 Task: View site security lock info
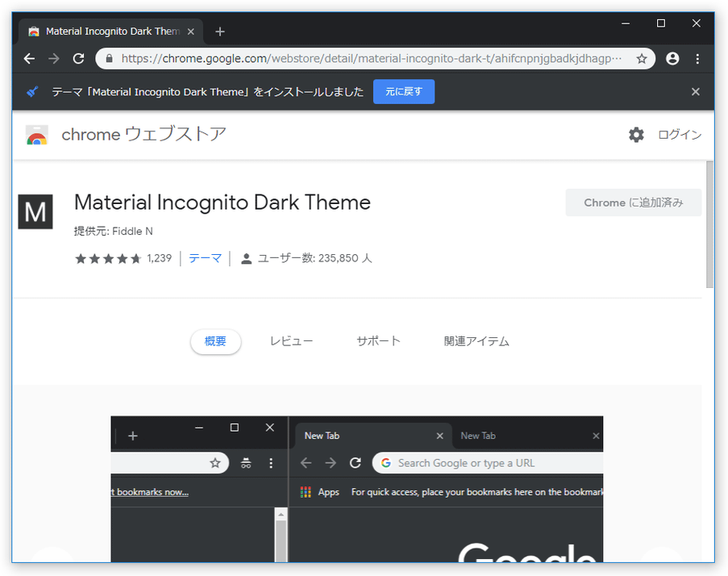point(109,59)
